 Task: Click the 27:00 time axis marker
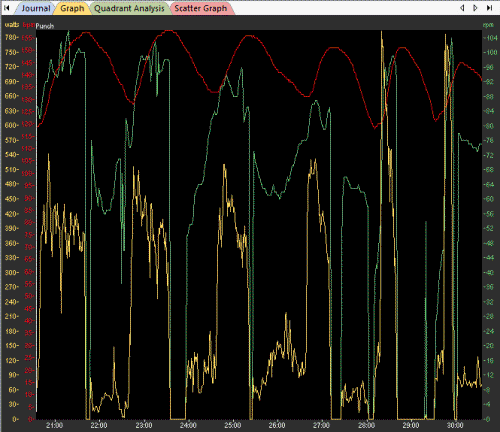(321, 425)
